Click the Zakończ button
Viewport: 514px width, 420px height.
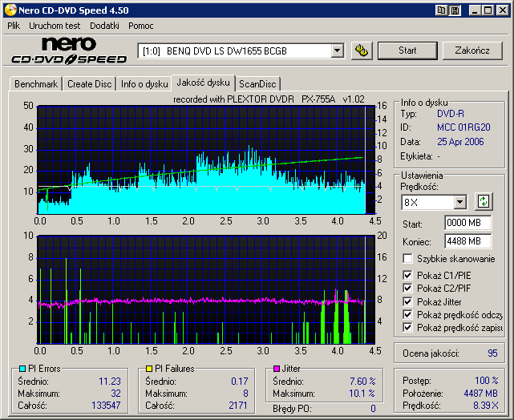(472, 50)
